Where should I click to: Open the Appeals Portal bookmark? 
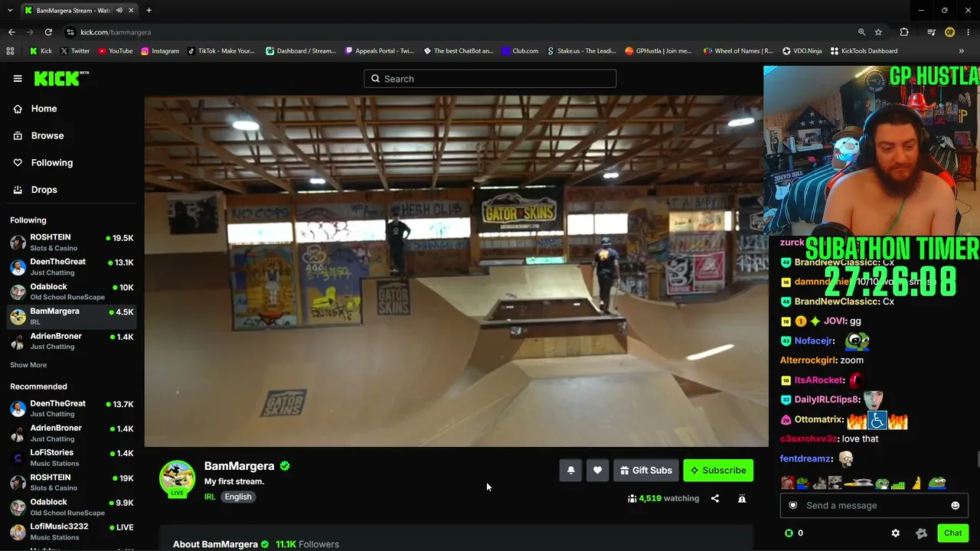[x=379, y=51]
